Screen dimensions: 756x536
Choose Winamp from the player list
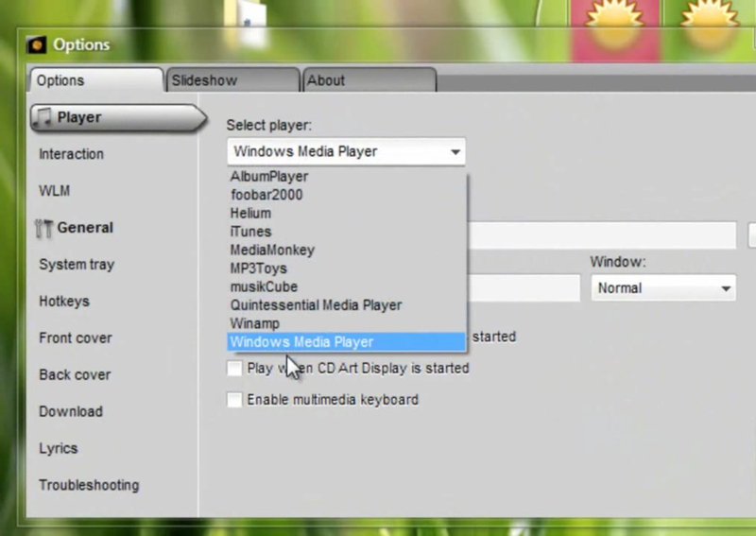[346, 323]
